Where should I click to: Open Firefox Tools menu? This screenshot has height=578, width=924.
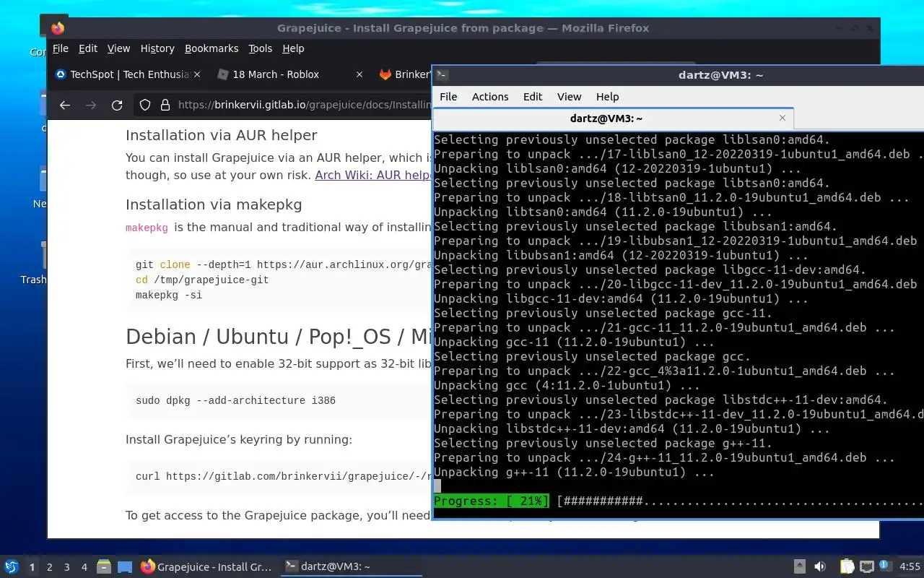click(x=260, y=48)
